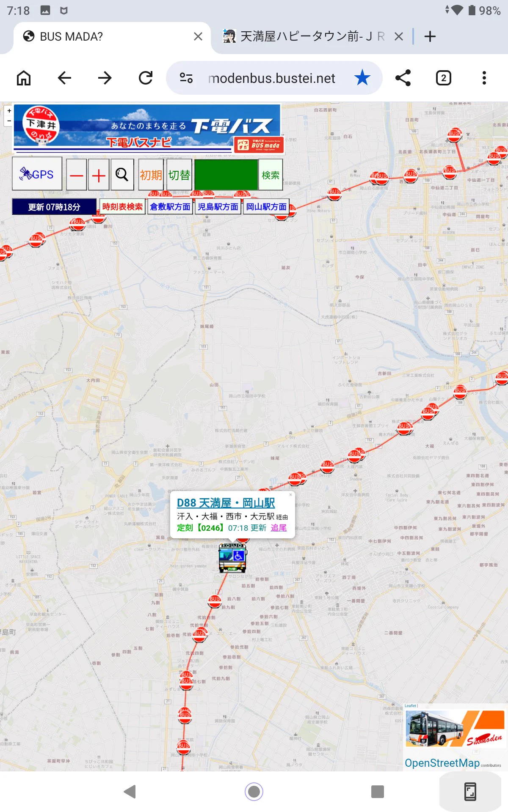508x812 pixels.
Task: Zoom out using the red minus button
Action: tap(77, 175)
